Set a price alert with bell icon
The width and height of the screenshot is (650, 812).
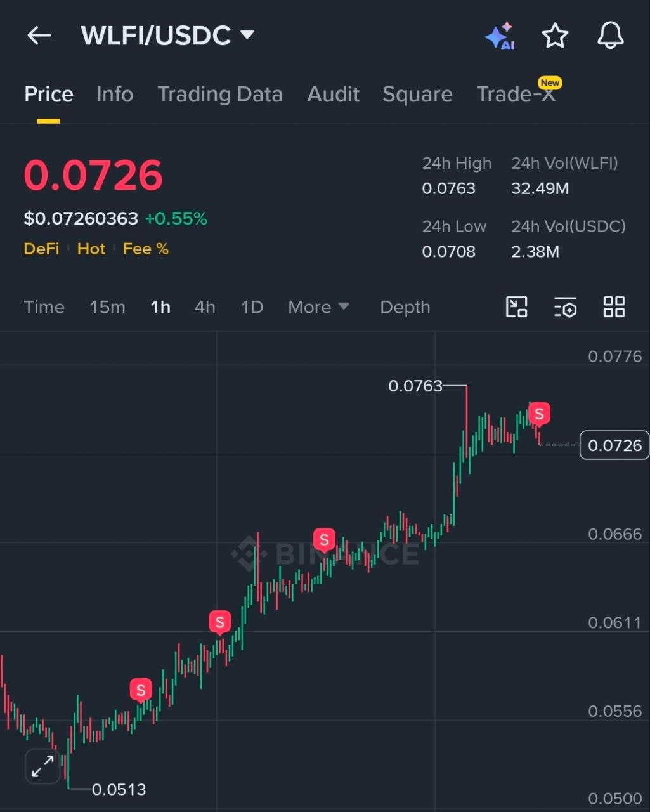coord(611,36)
